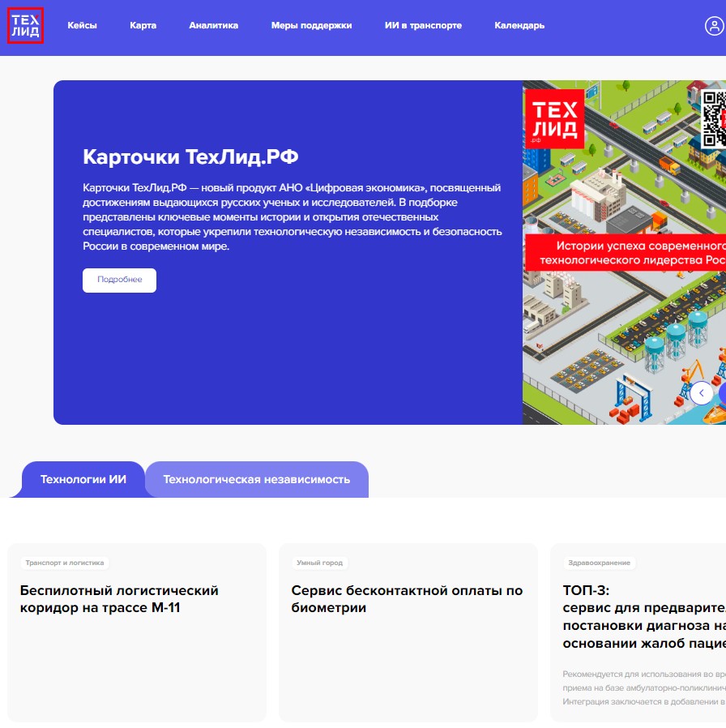Open Меры поддержки in the navigation
The height and width of the screenshot is (728, 726).
click(x=311, y=25)
